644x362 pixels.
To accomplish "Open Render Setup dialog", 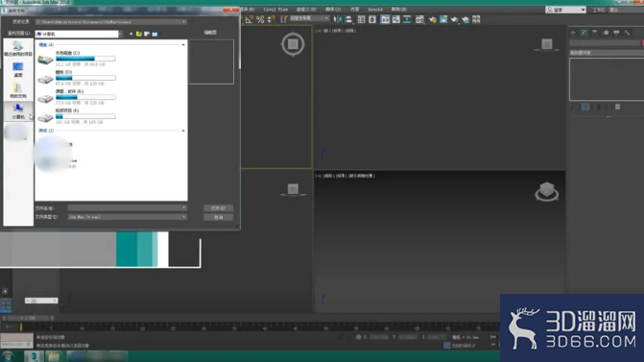I will [433, 19].
